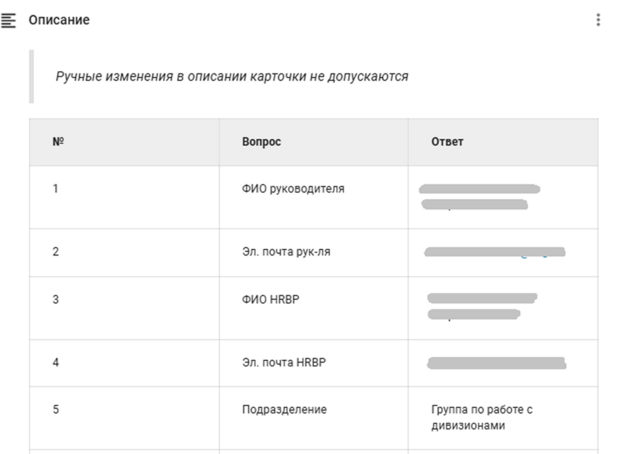Open the three-dot description options menu
The height and width of the screenshot is (454, 620).
[x=598, y=20]
